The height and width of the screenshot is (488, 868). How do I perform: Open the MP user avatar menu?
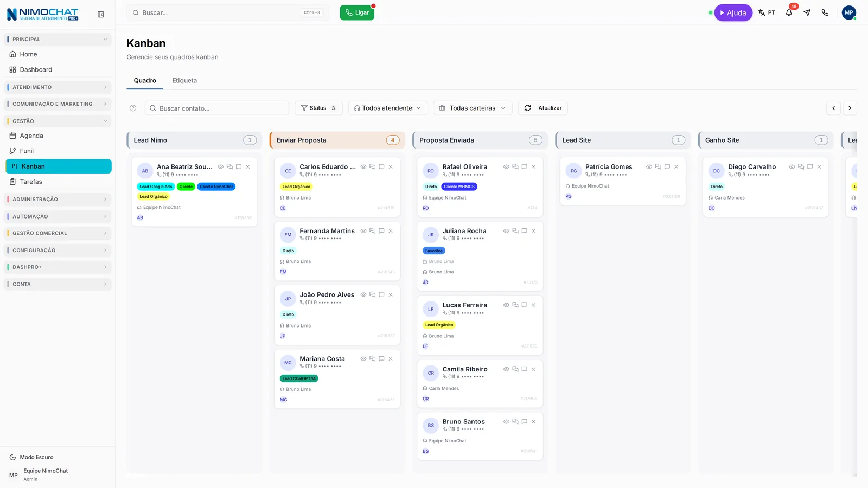[849, 12]
